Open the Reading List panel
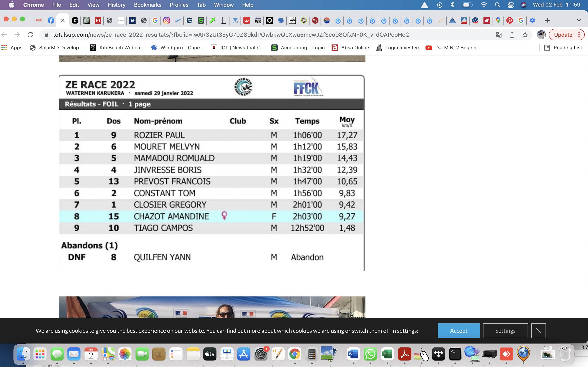The width and height of the screenshot is (588, 367). pyautogui.click(x=563, y=48)
